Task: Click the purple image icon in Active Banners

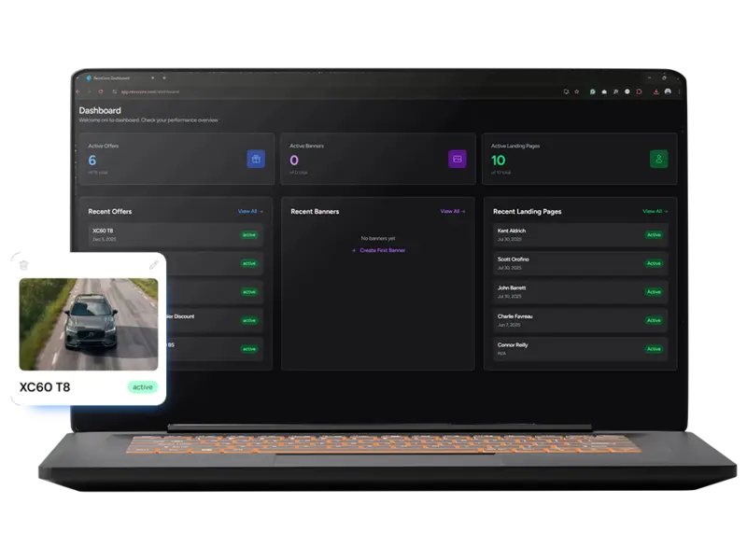Action: 457,160
